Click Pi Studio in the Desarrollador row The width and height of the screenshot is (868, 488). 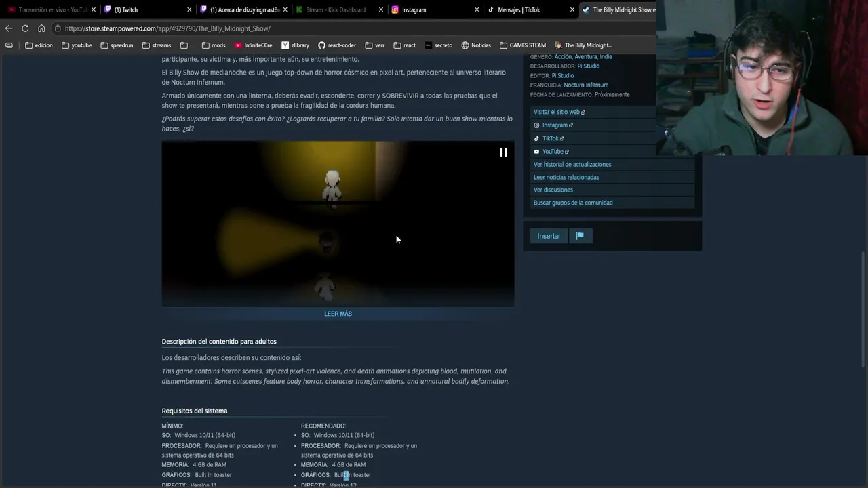pos(589,66)
